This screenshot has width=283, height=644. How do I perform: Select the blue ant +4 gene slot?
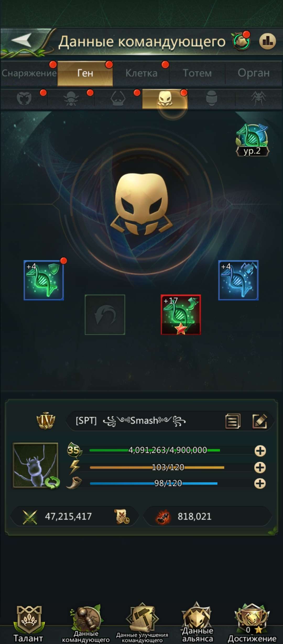(238, 280)
